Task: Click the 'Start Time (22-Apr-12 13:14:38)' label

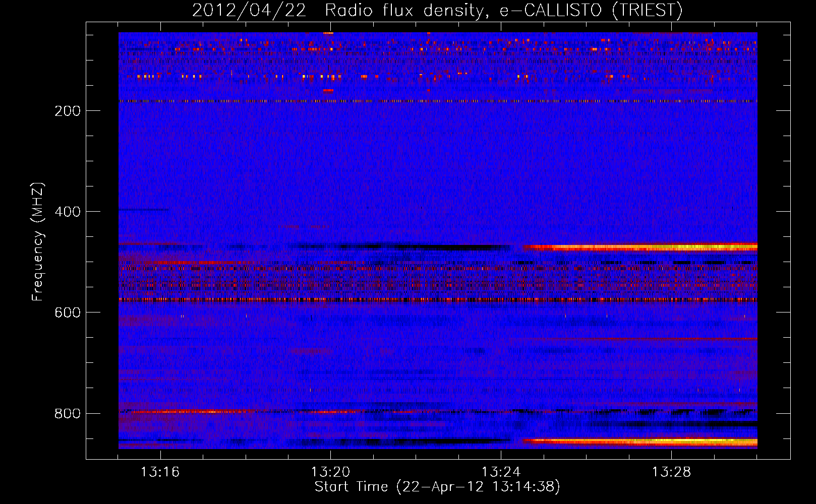Action: [x=437, y=487]
